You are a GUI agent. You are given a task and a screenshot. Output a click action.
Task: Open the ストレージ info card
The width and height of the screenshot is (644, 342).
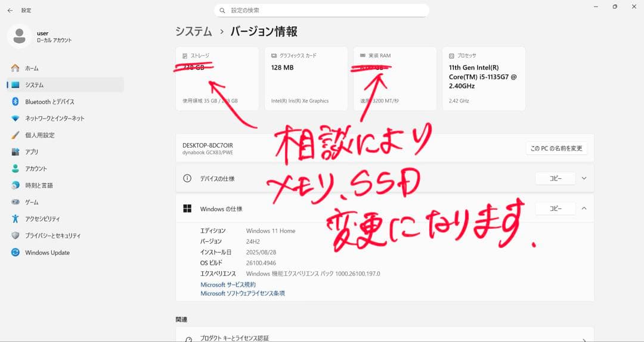[x=217, y=79]
